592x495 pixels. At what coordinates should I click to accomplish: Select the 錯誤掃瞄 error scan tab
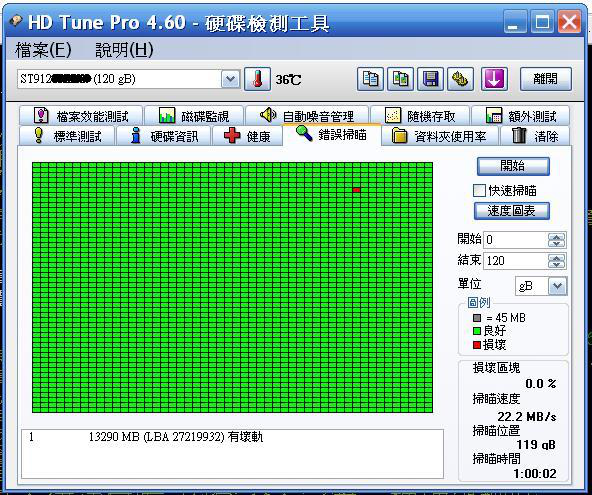pos(331,134)
